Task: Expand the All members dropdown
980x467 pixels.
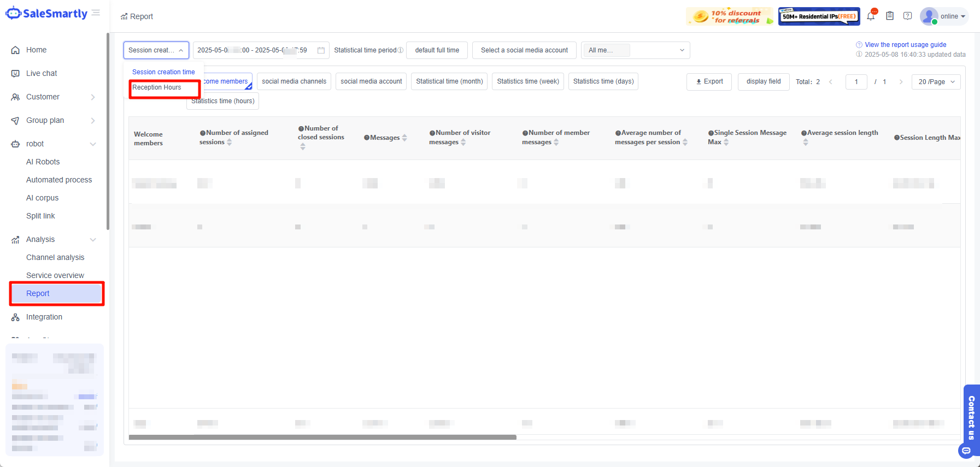Action: (635, 50)
